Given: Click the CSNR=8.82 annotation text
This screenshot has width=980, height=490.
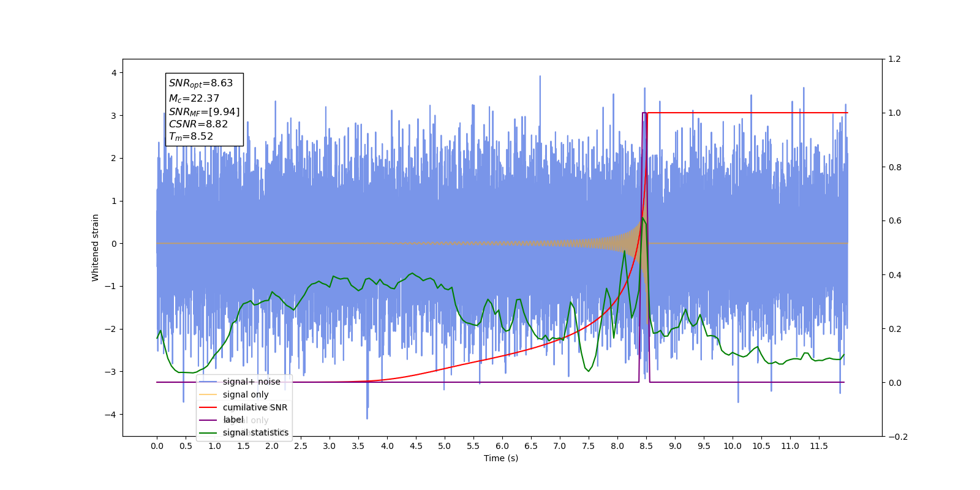Looking at the screenshot, I should tap(198, 124).
